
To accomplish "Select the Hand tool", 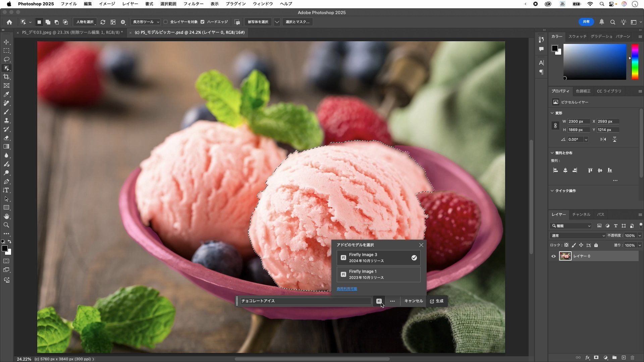I will [x=6, y=216].
